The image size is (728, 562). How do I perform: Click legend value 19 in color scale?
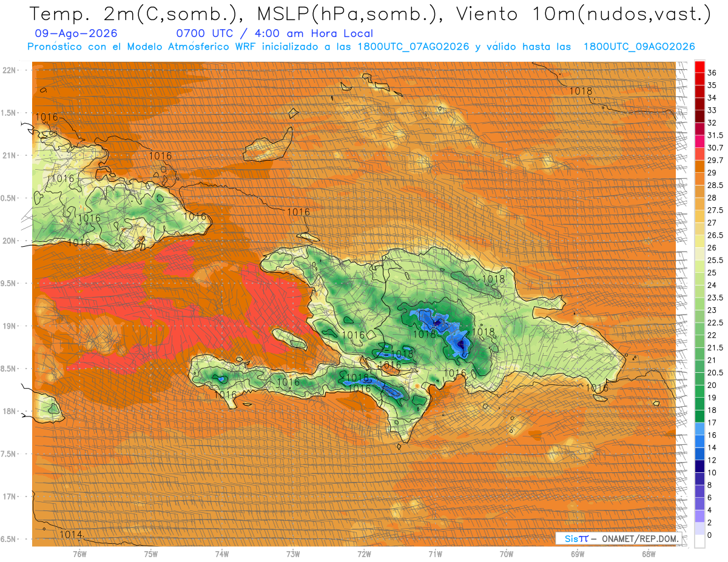tap(712, 398)
